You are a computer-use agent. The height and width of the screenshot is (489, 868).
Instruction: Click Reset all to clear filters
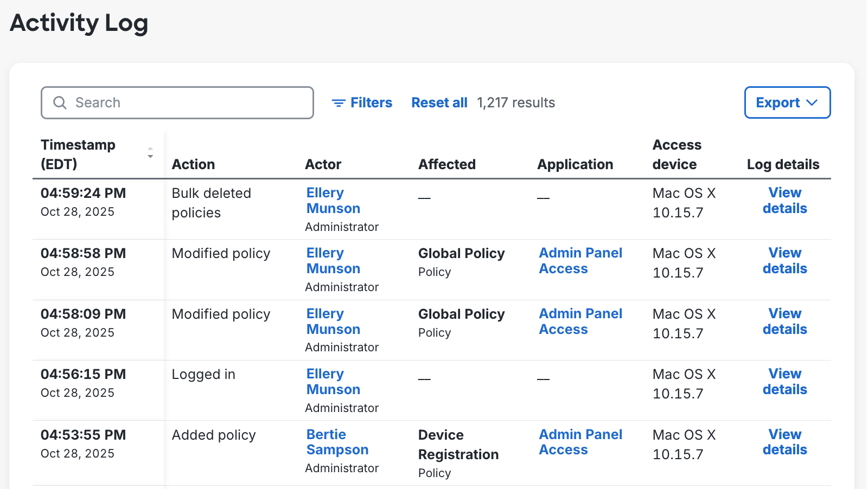coord(439,102)
